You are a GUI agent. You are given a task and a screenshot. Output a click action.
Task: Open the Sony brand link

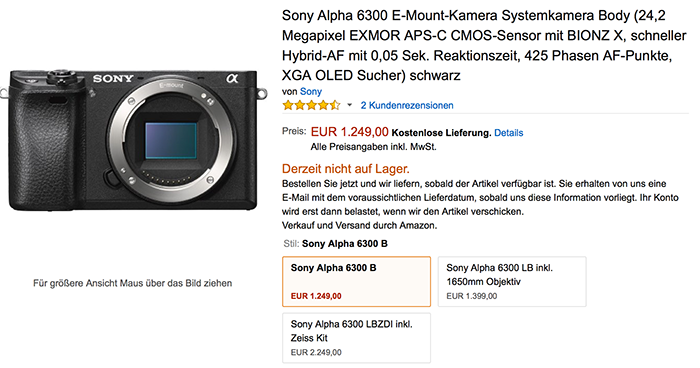click(311, 92)
